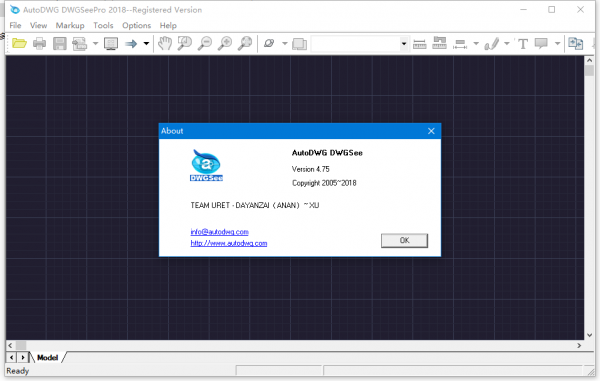Screen dimensions: 600x381
Task: Click the Zoom Extents magnifier icon
Action: (x=245, y=43)
